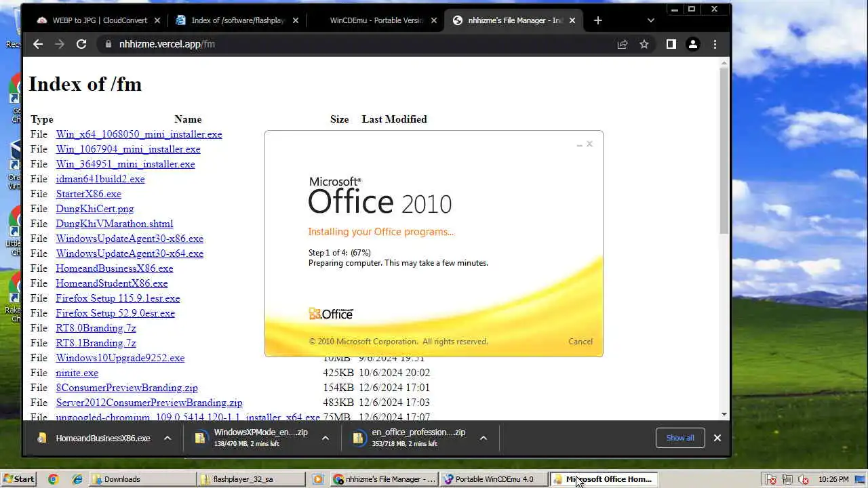This screenshot has width=868, height=488.
Task: Open the Chrome three-dot menu
Action: pos(715,44)
